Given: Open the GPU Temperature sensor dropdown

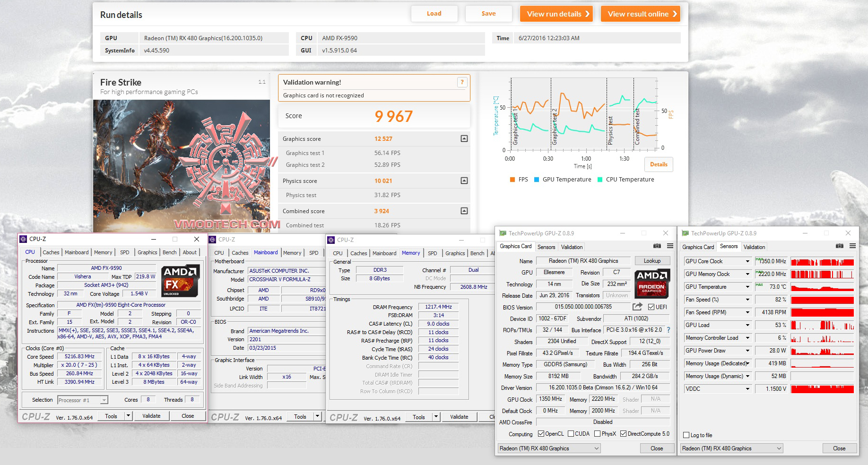Looking at the screenshot, I should coord(747,287).
